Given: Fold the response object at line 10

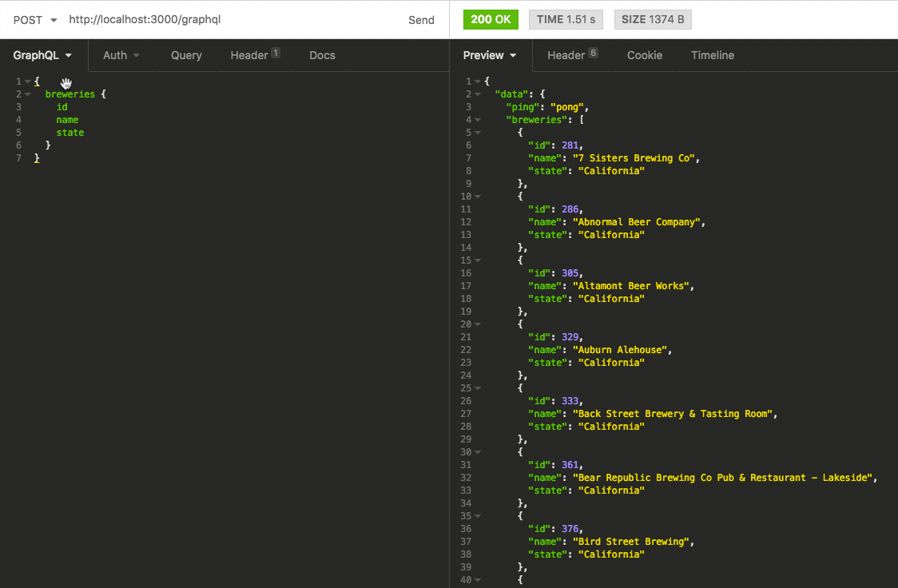Looking at the screenshot, I should (478, 197).
